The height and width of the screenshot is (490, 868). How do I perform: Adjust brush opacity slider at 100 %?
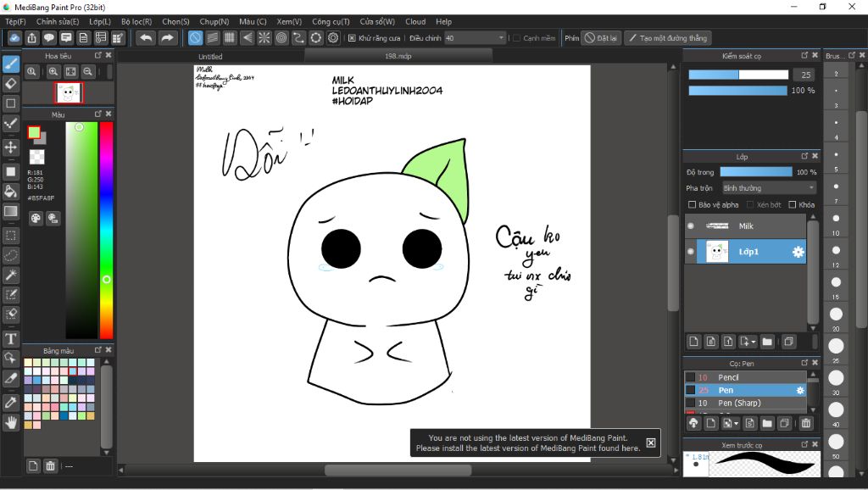point(738,90)
